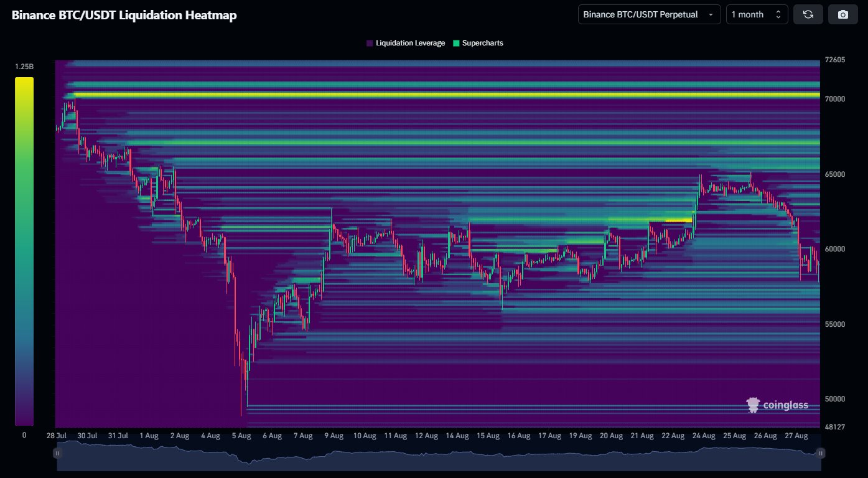Click the 4 Aug date axis label
The width and height of the screenshot is (868, 478).
click(x=210, y=436)
